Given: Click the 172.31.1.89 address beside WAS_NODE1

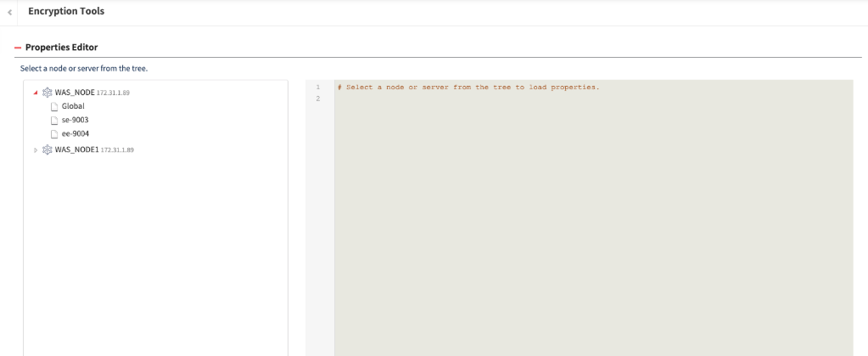Looking at the screenshot, I should (117, 150).
